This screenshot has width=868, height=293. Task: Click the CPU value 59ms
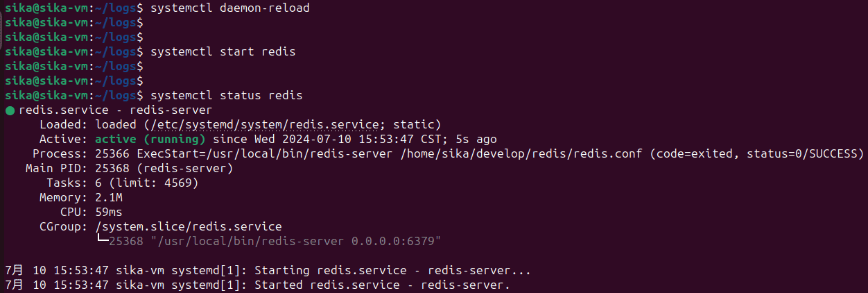click(x=109, y=212)
